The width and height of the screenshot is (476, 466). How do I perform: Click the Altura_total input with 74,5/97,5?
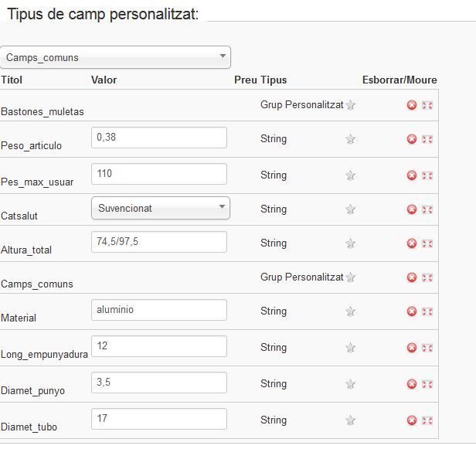[x=159, y=242]
